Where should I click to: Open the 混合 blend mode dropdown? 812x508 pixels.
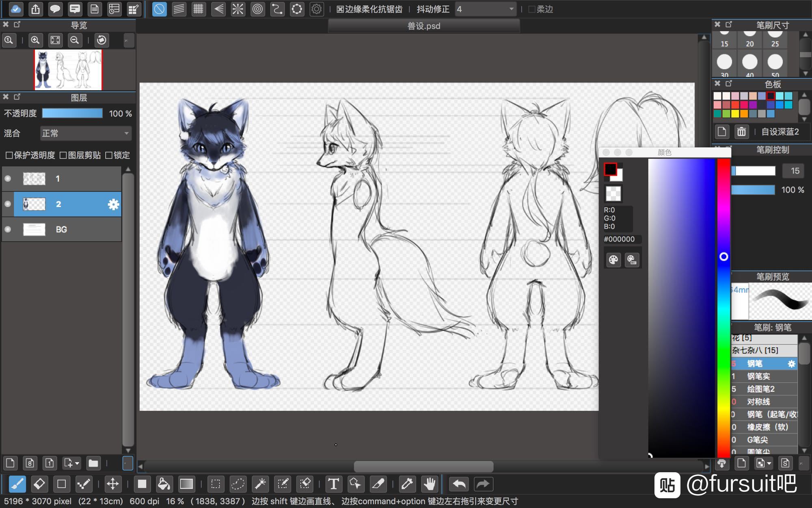tap(85, 133)
